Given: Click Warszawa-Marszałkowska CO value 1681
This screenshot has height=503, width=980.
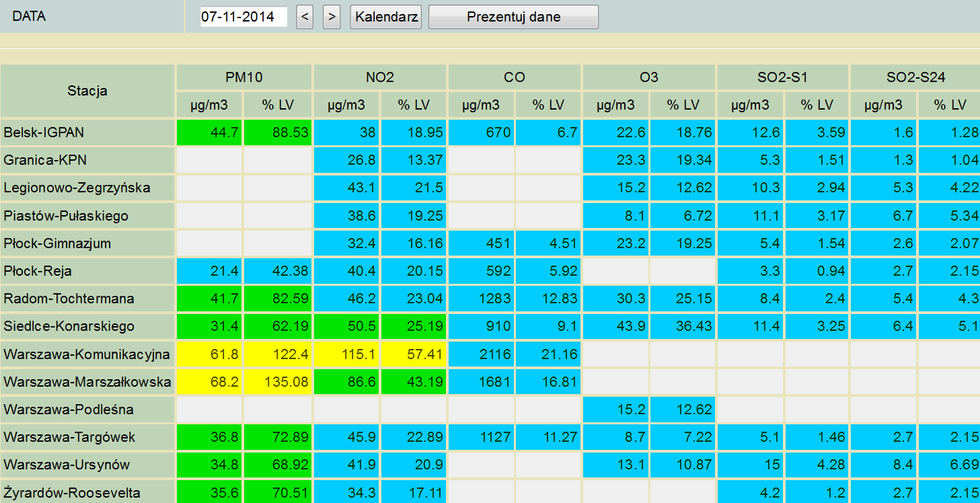Looking at the screenshot, I should coord(481,382).
